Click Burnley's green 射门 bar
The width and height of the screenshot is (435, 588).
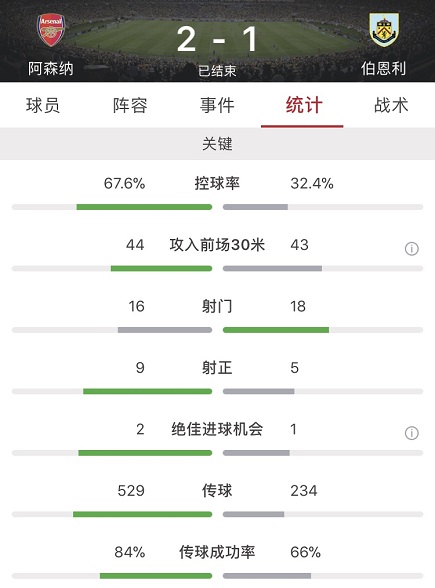click(276, 330)
